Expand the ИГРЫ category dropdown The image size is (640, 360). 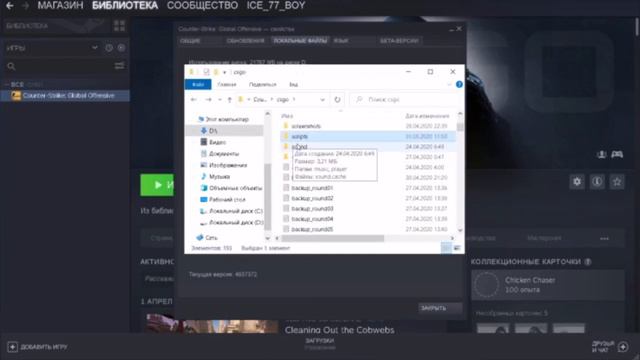pyautogui.click(x=95, y=48)
